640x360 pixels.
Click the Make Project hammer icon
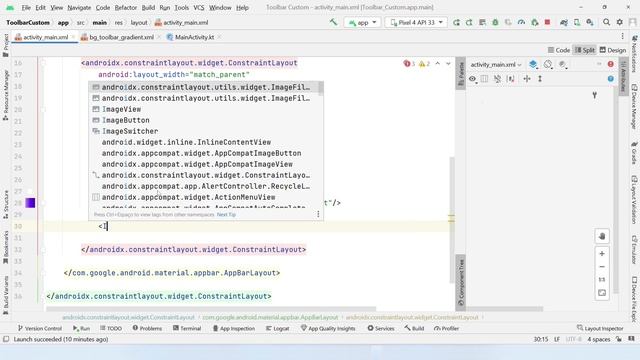coord(333,22)
